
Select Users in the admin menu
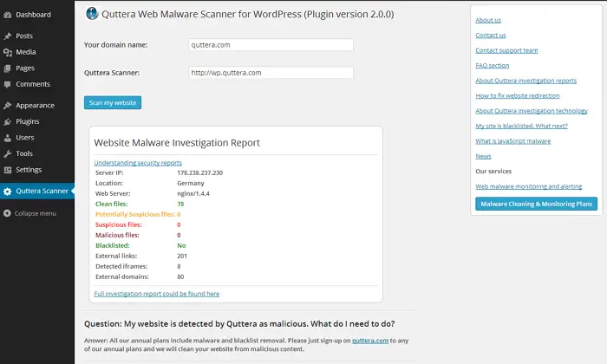click(x=25, y=137)
